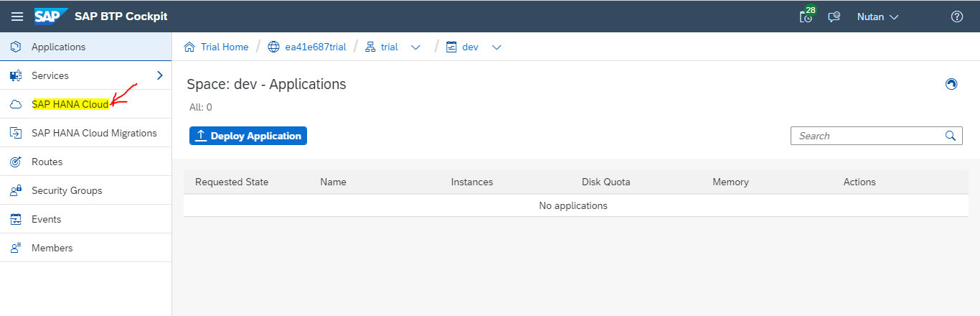Go to Routes in the sidebar

pos(86,162)
